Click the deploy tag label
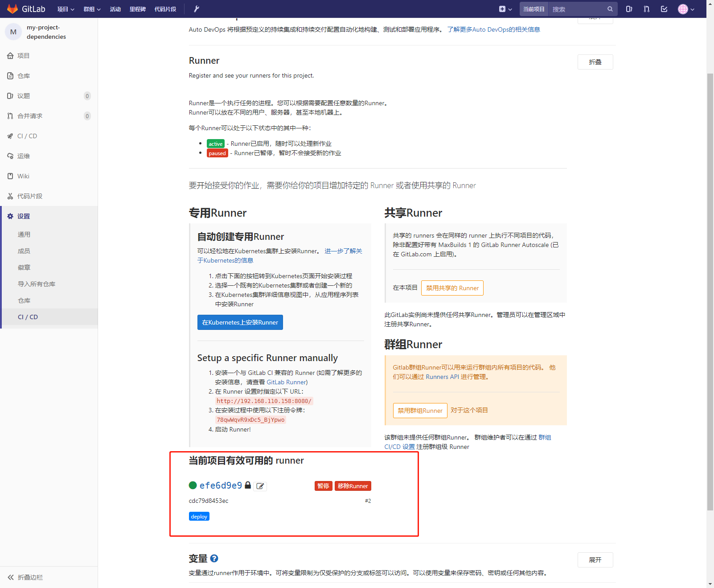 tap(199, 516)
